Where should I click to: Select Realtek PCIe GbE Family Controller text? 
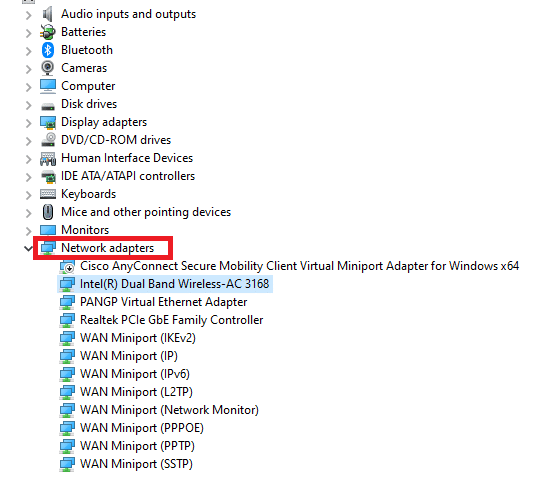[172, 320]
